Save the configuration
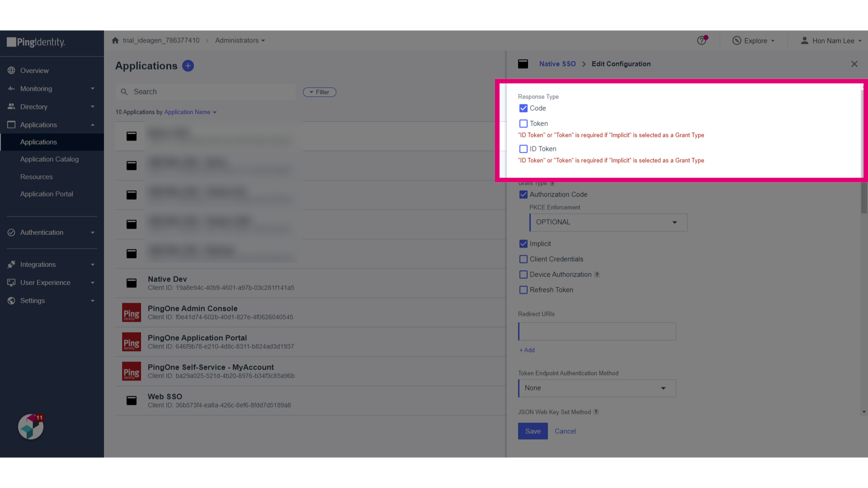The width and height of the screenshot is (868, 488). click(x=533, y=431)
